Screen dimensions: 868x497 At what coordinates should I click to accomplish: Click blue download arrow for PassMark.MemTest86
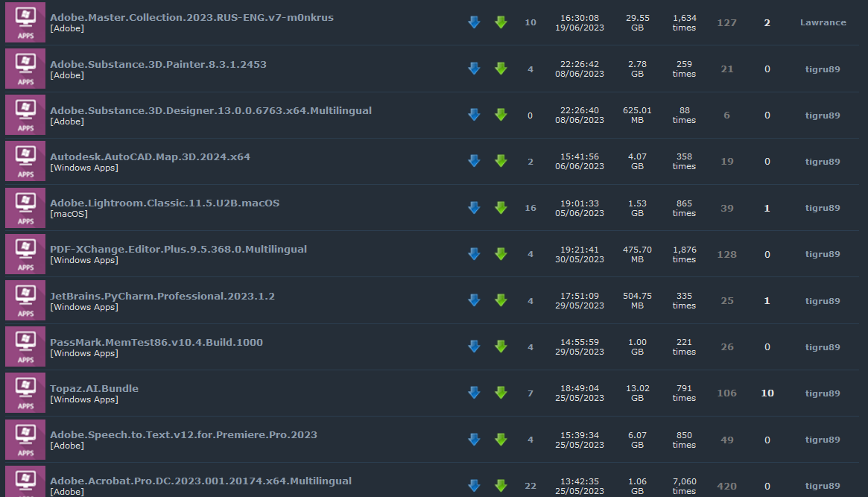[x=474, y=346]
